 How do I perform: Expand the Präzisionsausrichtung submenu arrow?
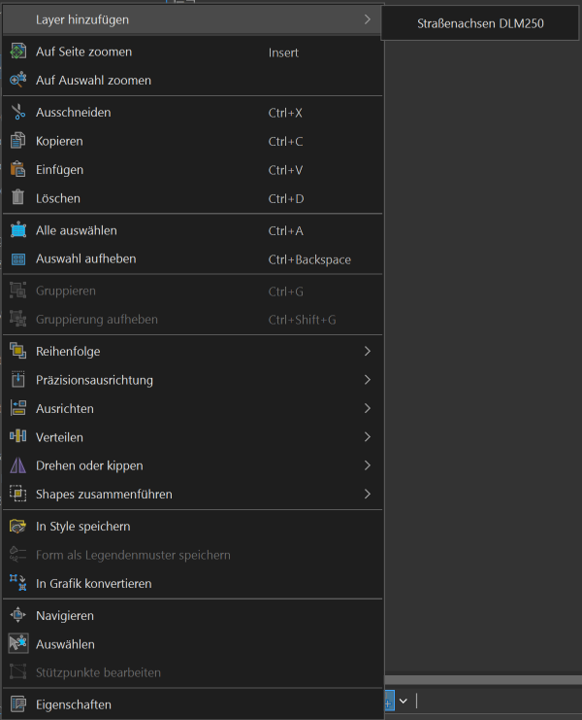tap(367, 380)
